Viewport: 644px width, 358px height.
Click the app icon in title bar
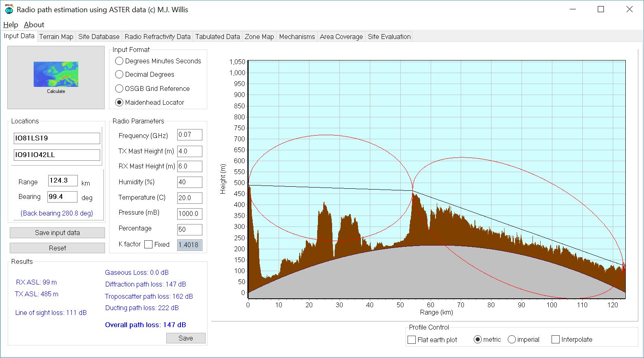9,9
